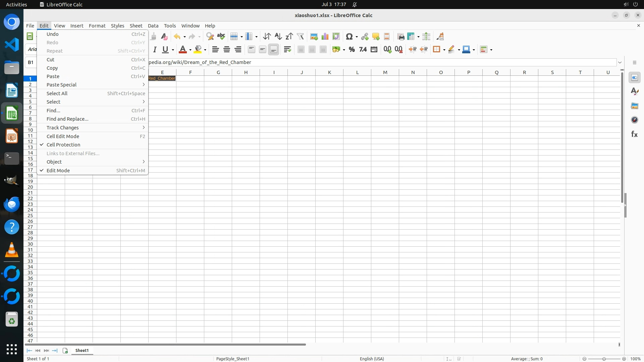Click the Insert Image icon

click(x=314, y=37)
